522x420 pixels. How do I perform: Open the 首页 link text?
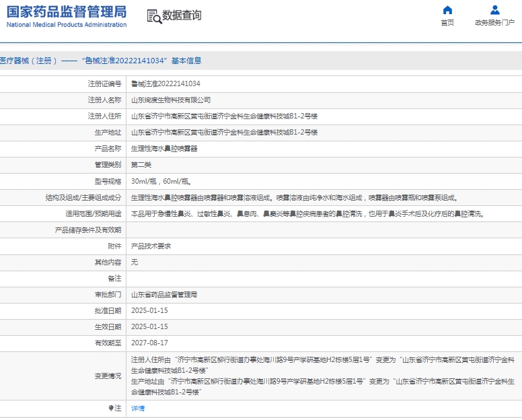click(447, 23)
